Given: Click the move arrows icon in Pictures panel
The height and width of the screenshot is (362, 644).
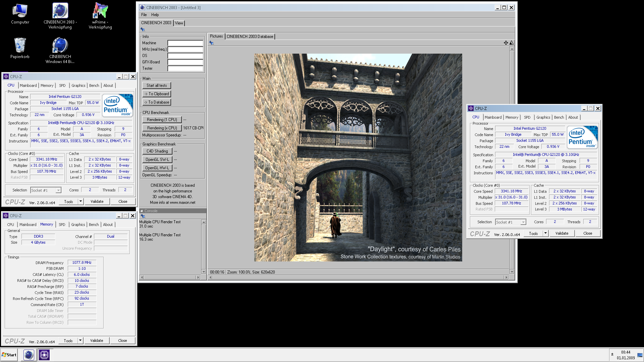Looking at the screenshot, I should (x=505, y=43).
